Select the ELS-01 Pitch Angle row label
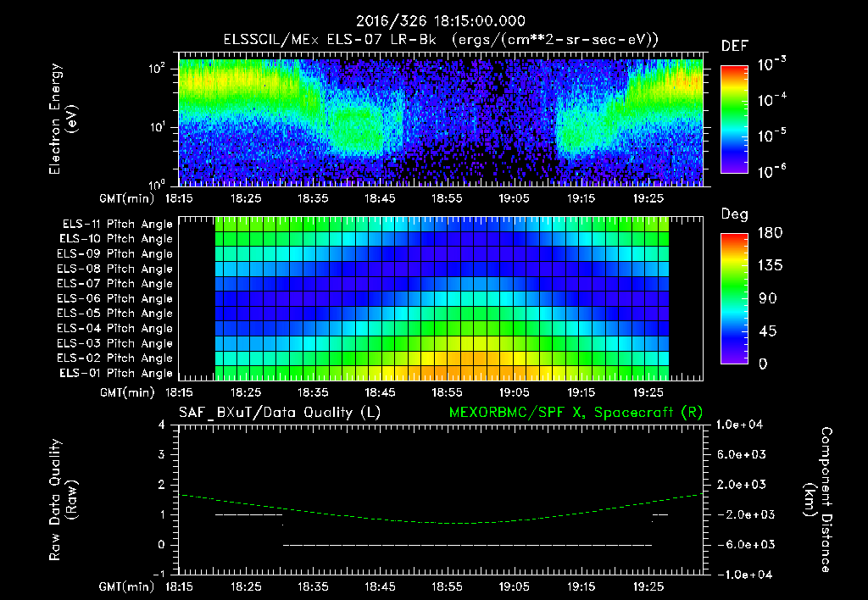The image size is (868, 600). point(116,373)
